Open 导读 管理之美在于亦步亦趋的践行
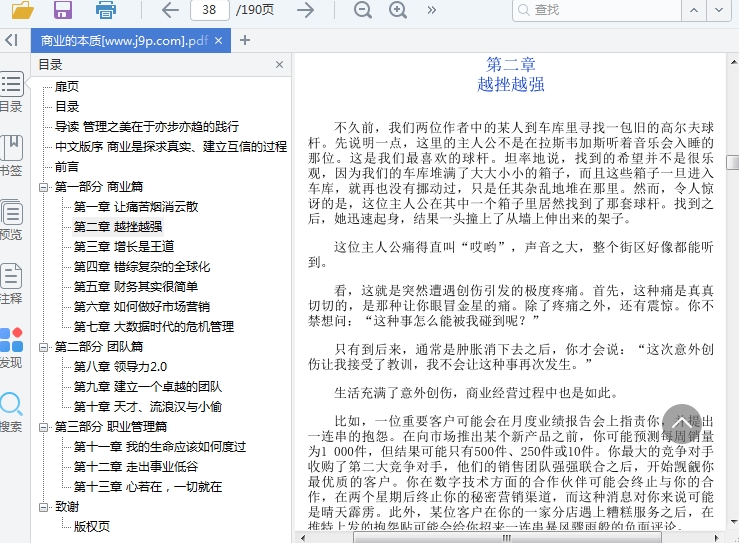Screen dimensions: 739x543 click(147, 126)
